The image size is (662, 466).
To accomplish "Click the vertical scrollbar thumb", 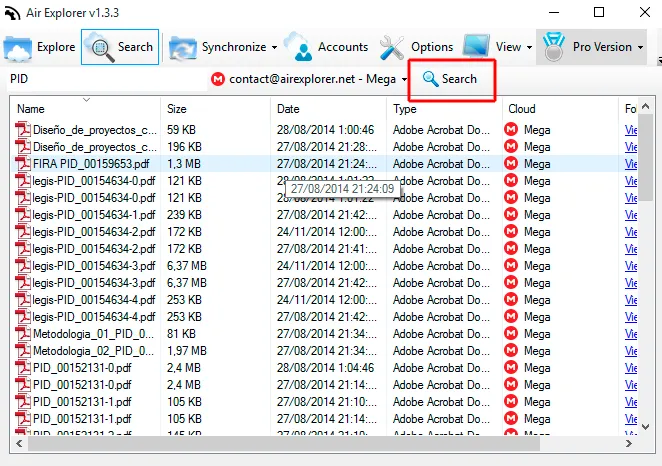I will 646,157.
